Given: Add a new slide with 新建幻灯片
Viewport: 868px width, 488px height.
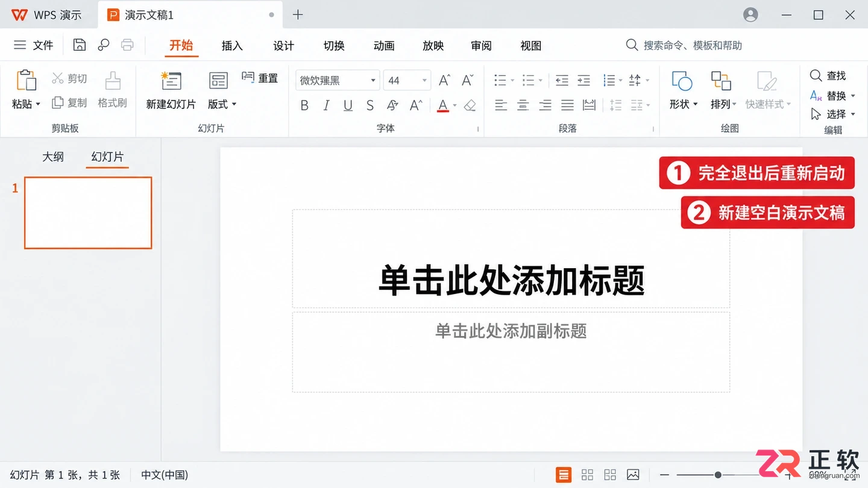Looking at the screenshot, I should pyautogui.click(x=171, y=90).
